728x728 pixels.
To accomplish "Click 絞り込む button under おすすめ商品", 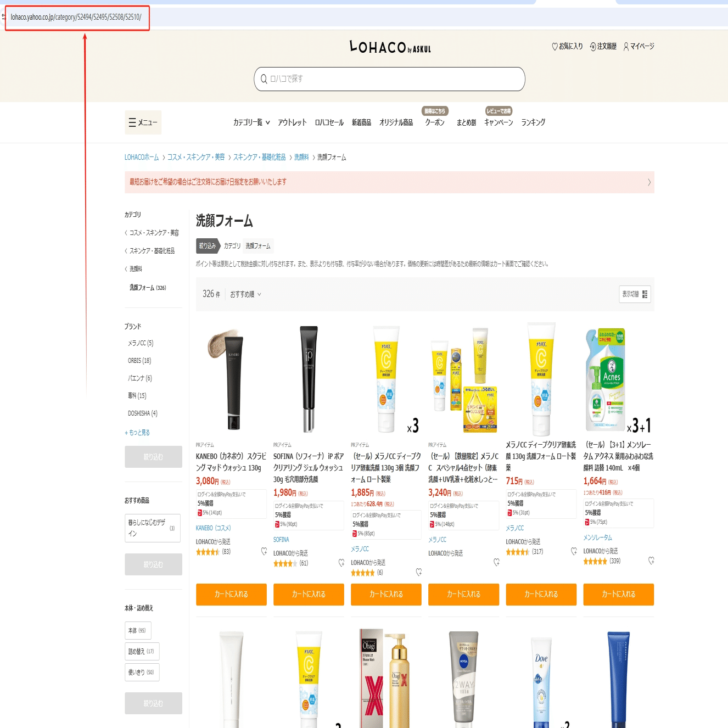I will [153, 564].
